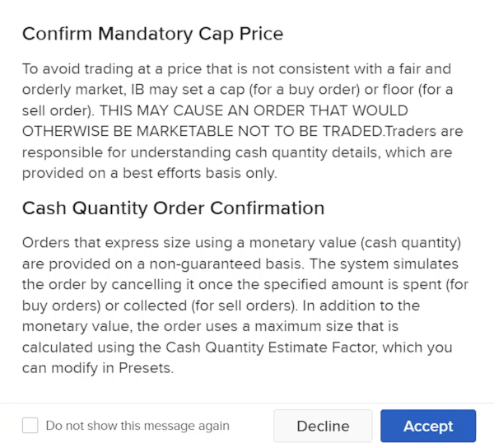This screenshot has width=494, height=448.
Task: Click the 'Do not show this message again' label
Action: (137, 426)
